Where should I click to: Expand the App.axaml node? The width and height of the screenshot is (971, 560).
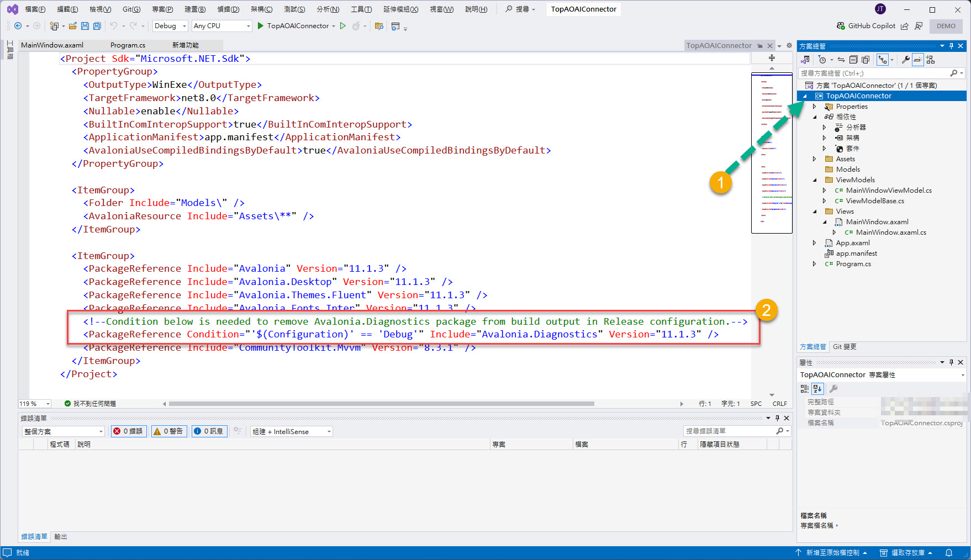(x=814, y=243)
